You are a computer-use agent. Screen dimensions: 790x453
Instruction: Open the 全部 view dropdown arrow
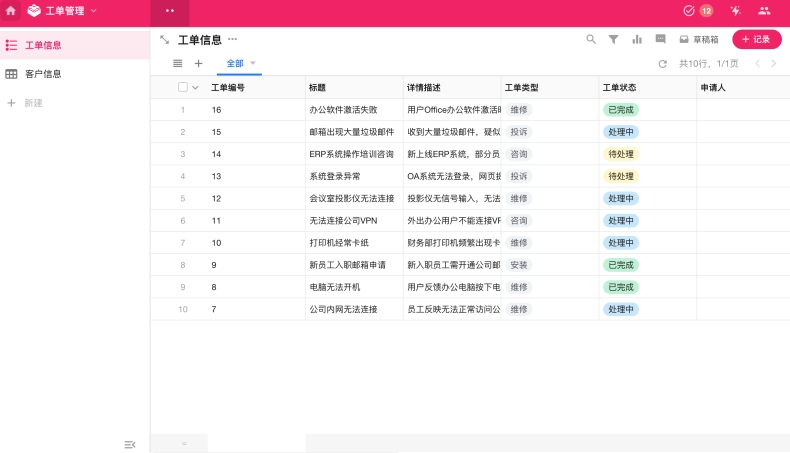tap(253, 63)
